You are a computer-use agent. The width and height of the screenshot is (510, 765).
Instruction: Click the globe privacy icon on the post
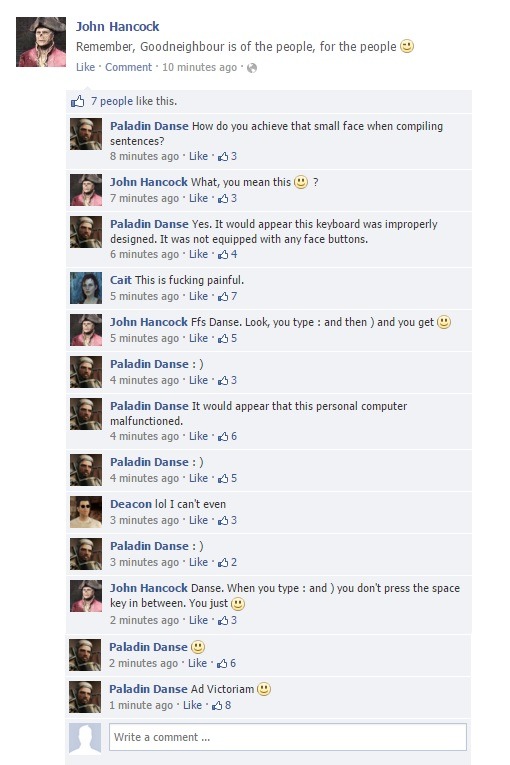pos(252,68)
